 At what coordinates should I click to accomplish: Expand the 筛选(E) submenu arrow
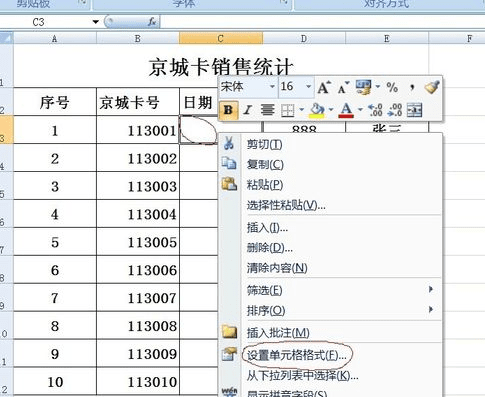pos(431,289)
